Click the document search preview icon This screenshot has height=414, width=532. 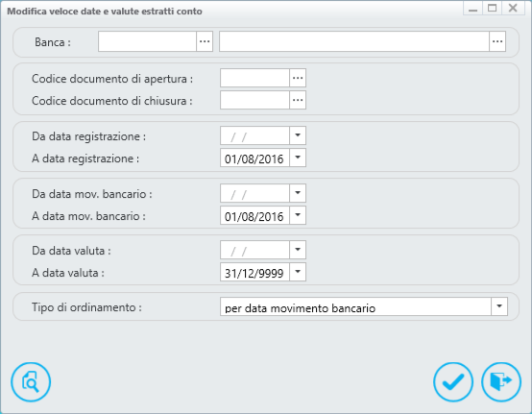point(31,381)
